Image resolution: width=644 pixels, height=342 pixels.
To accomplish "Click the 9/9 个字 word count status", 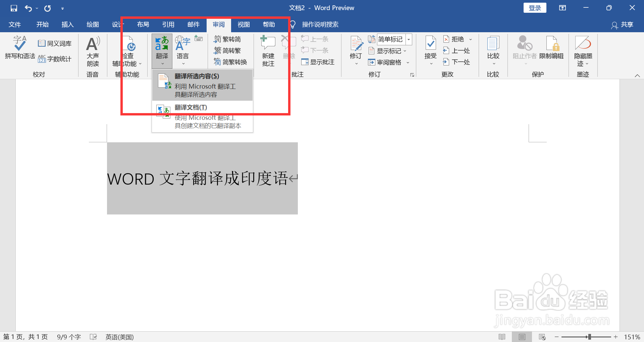I will [x=69, y=337].
